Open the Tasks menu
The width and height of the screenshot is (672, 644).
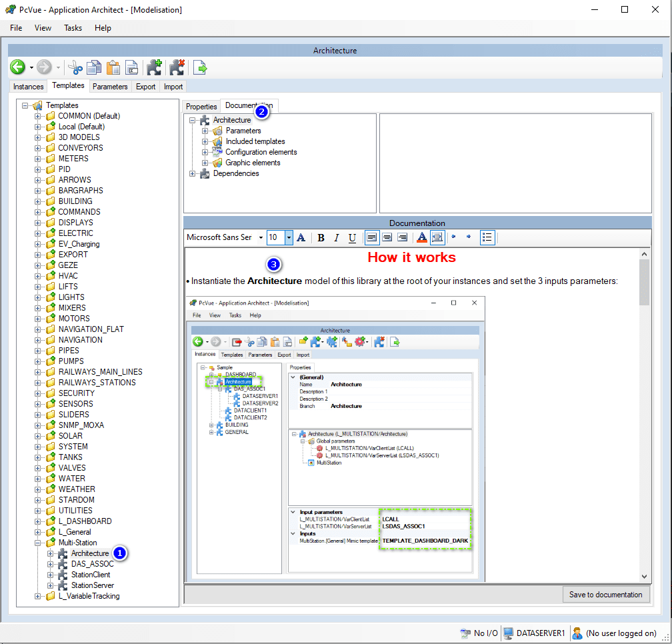73,28
